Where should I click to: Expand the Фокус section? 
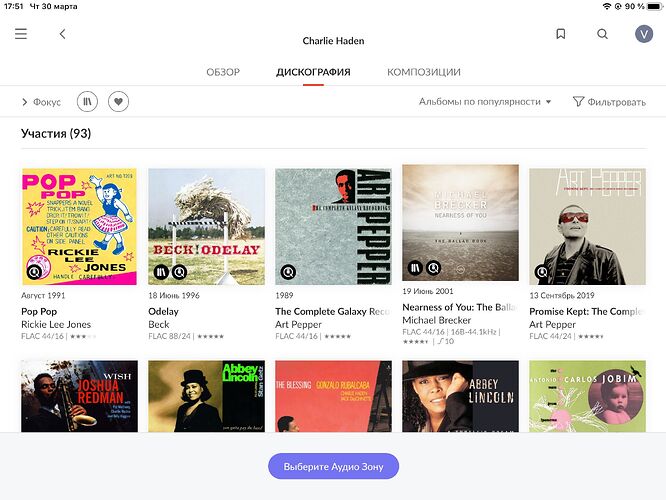41,102
